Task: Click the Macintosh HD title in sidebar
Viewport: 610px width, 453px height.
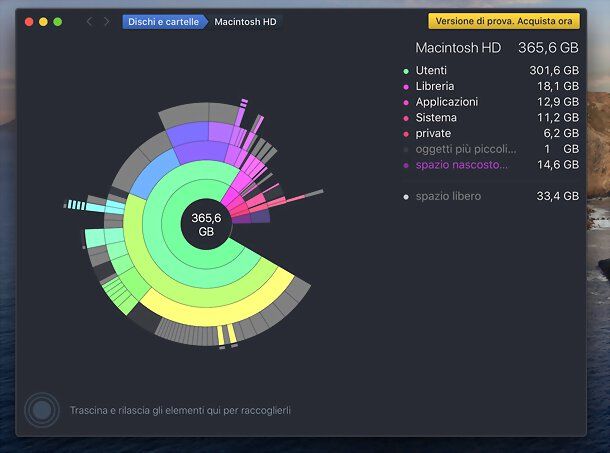Action: point(458,48)
